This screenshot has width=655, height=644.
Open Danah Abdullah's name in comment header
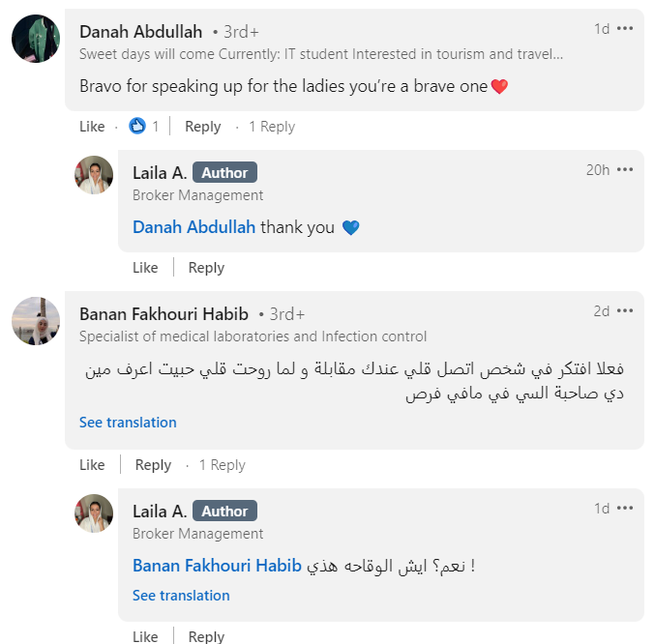coord(139,32)
